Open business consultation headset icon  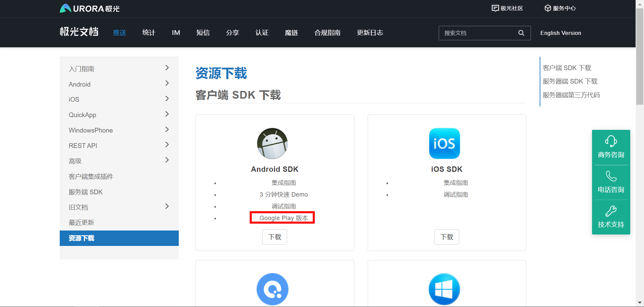[611, 141]
